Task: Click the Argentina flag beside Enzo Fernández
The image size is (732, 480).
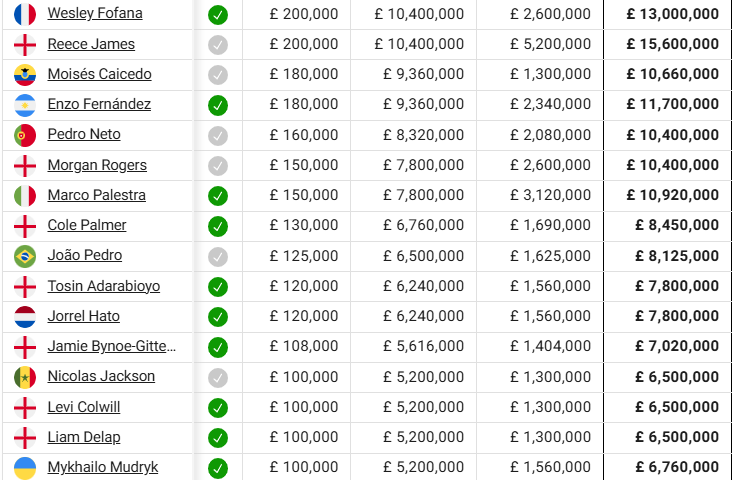Action: tap(25, 105)
